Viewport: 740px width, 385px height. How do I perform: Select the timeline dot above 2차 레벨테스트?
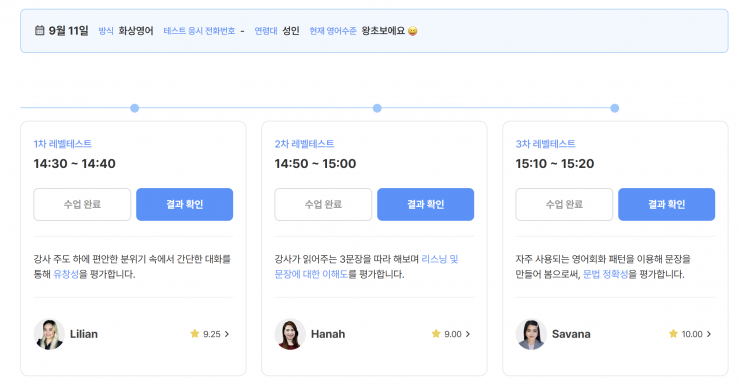point(377,108)
